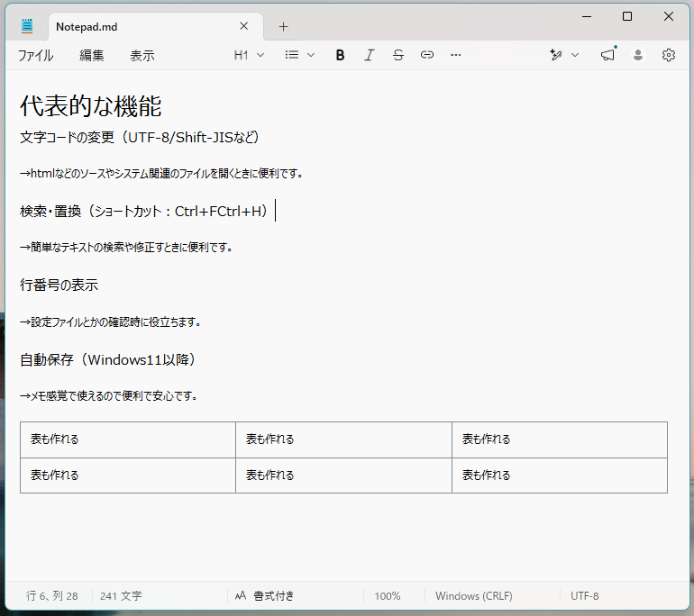Viewport: 694px width, 616px height.
Task: Open the megaphone notifications icon
Action: pyautogui.click(x=607, y=55)
